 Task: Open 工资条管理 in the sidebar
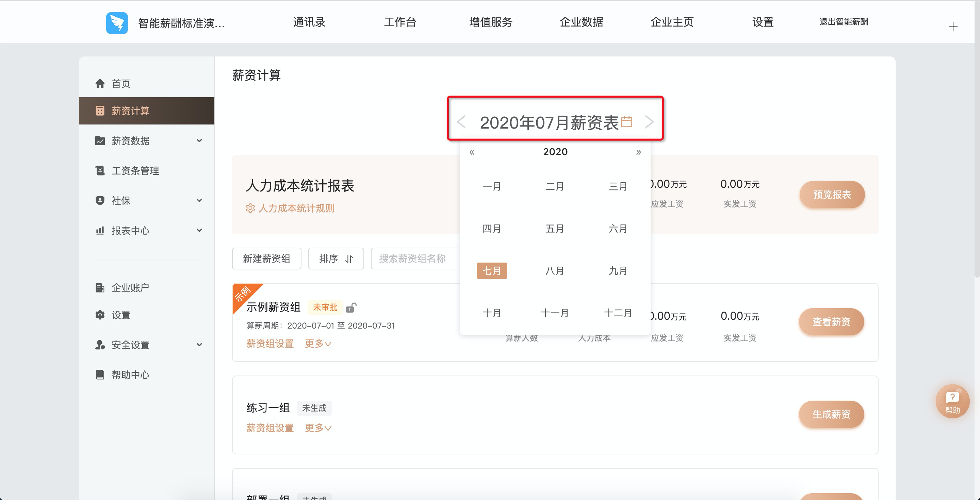pos(135,171)
